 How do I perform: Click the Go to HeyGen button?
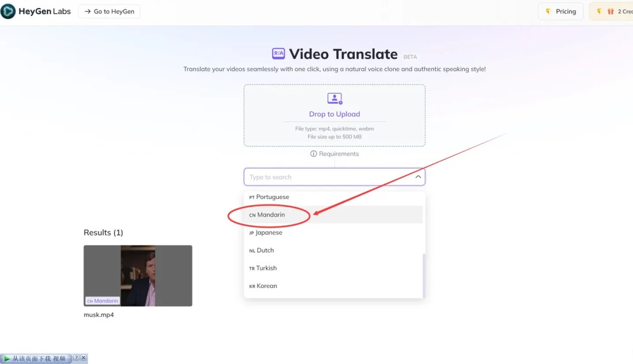(x=109, y=11)
